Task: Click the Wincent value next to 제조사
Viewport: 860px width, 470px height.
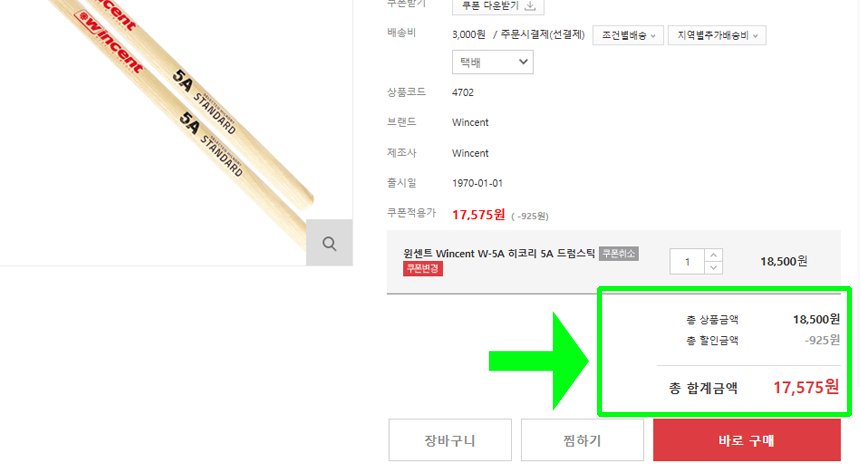Action: [x=470, y=153]
